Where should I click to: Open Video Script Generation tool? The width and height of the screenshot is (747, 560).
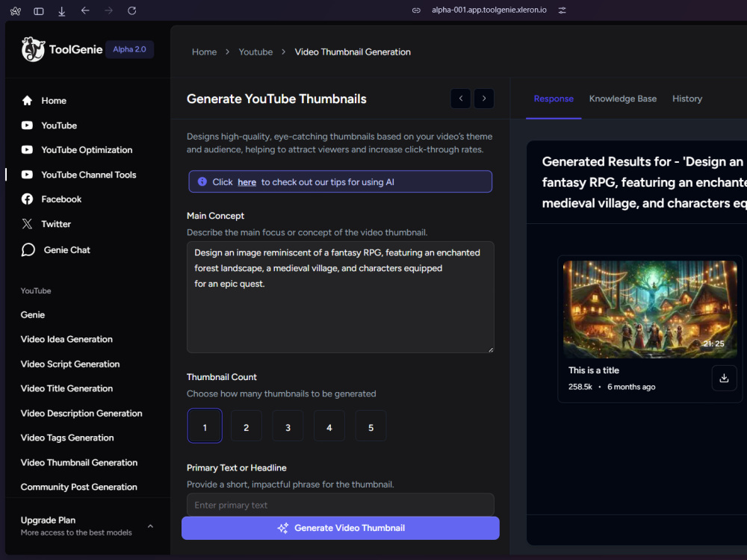(x=70, y=364)
